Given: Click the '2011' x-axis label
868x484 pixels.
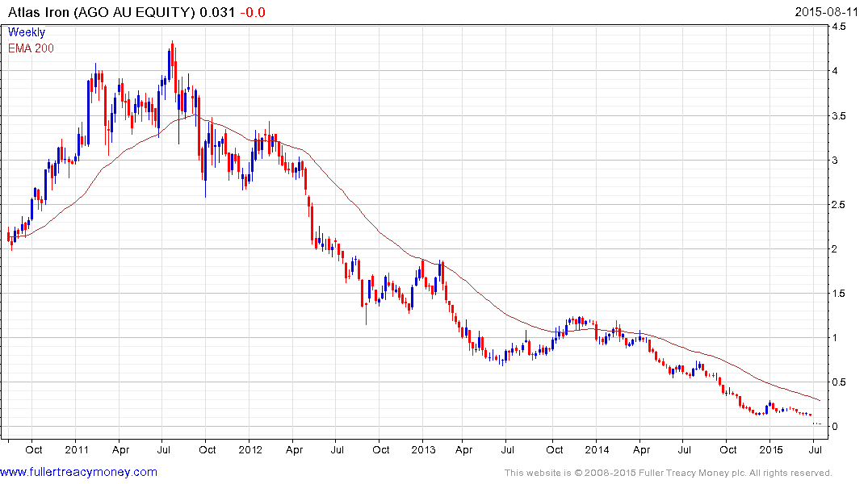Looking at the screenshot, I should tap(77, 449).
